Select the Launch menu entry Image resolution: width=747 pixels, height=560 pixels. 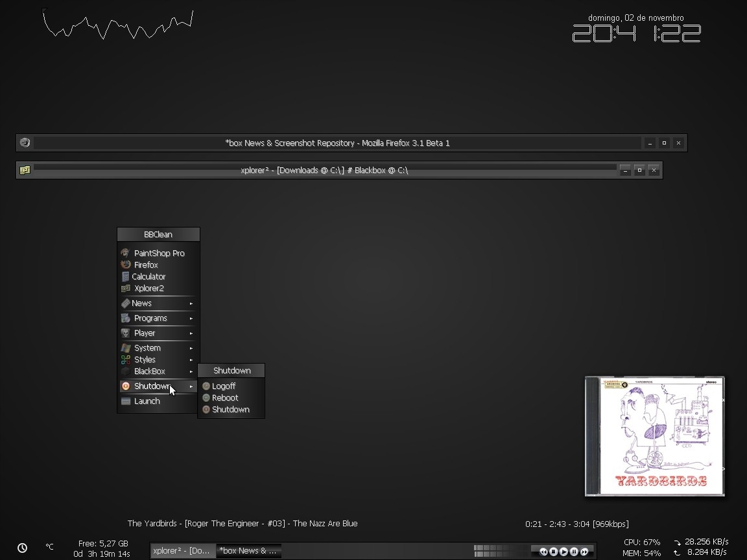159,401
